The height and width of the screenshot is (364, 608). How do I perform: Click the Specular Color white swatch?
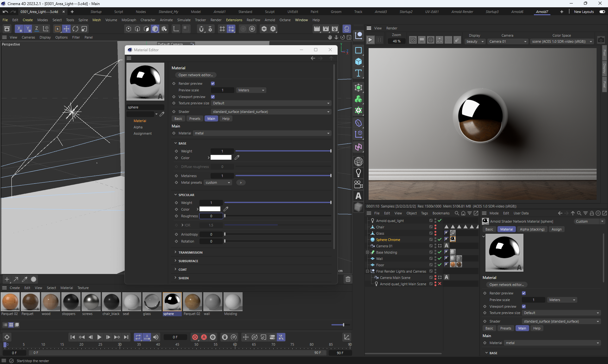[x=210, y=209]
